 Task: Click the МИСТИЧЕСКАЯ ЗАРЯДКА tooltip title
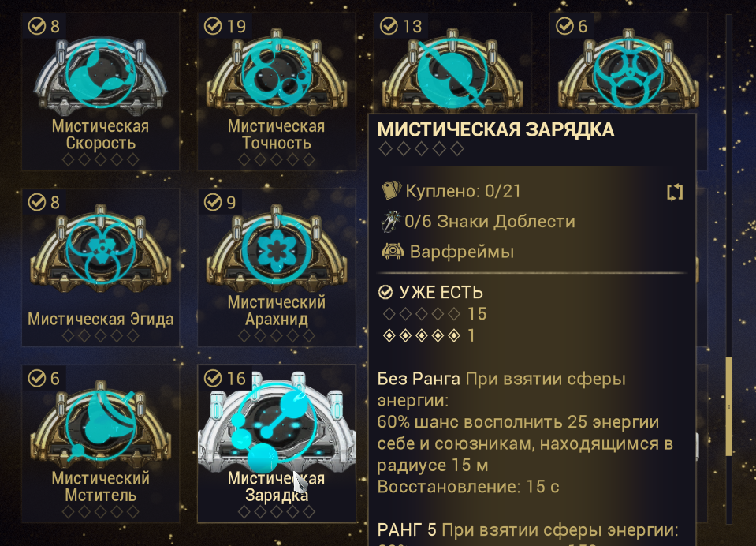point(496,130)
